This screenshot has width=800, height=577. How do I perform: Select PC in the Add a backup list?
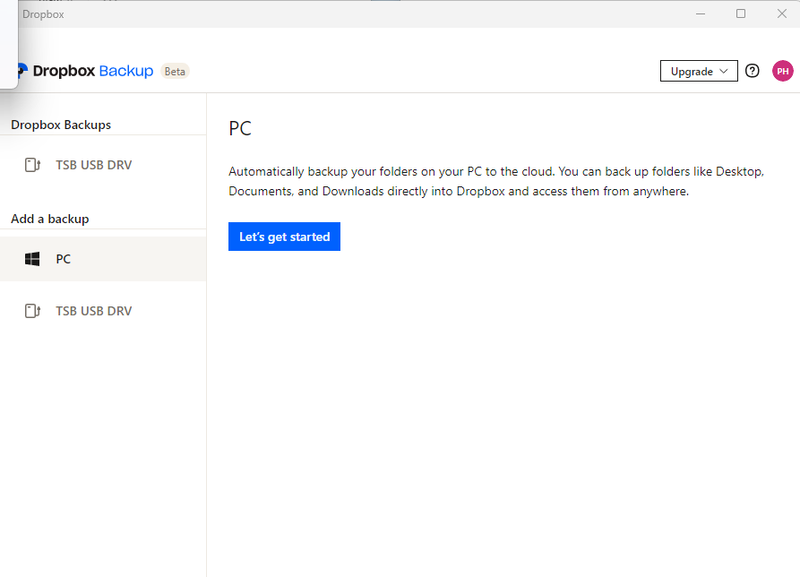click(x=63, y=259)
